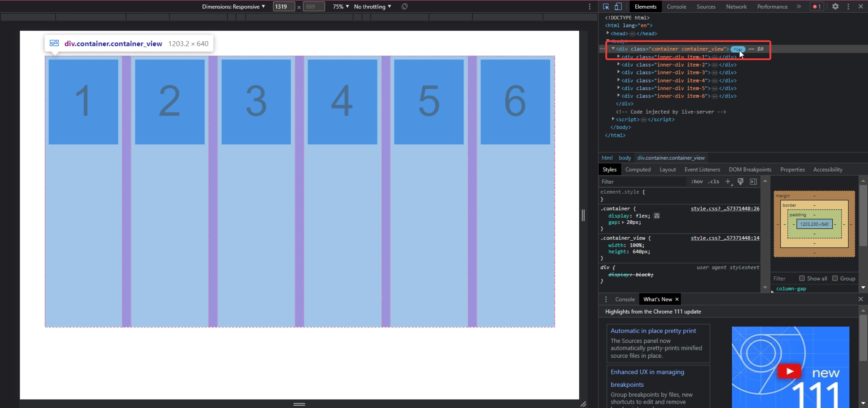Toggle the :hov element state button

(x=697, y=181)
